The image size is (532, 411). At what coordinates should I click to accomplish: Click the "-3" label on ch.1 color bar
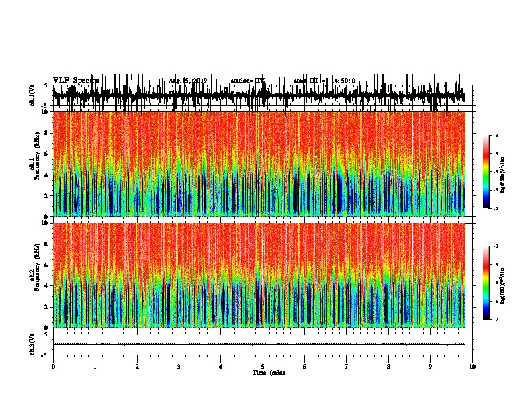(x=495, y=136)
